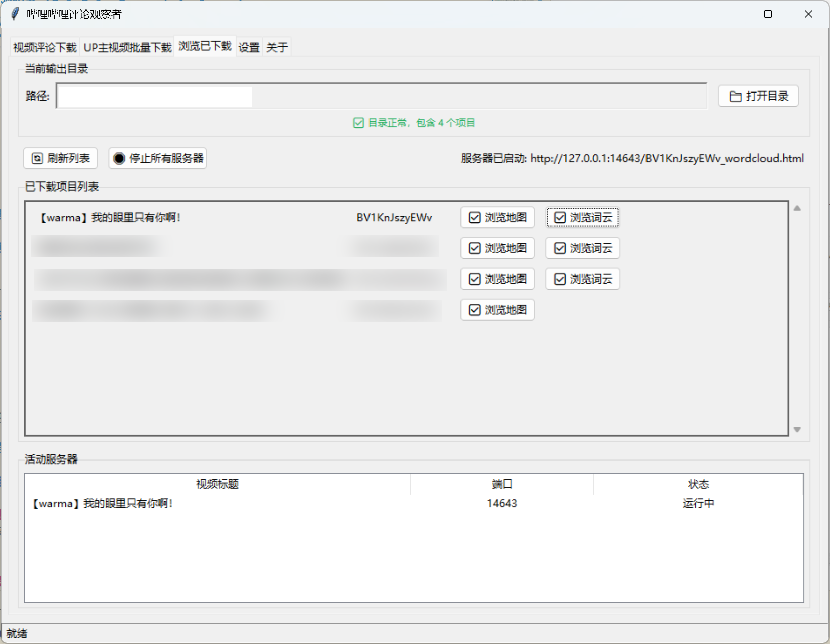Maximize the 哔哩哔哩评论观察者 window

[768, 14]
